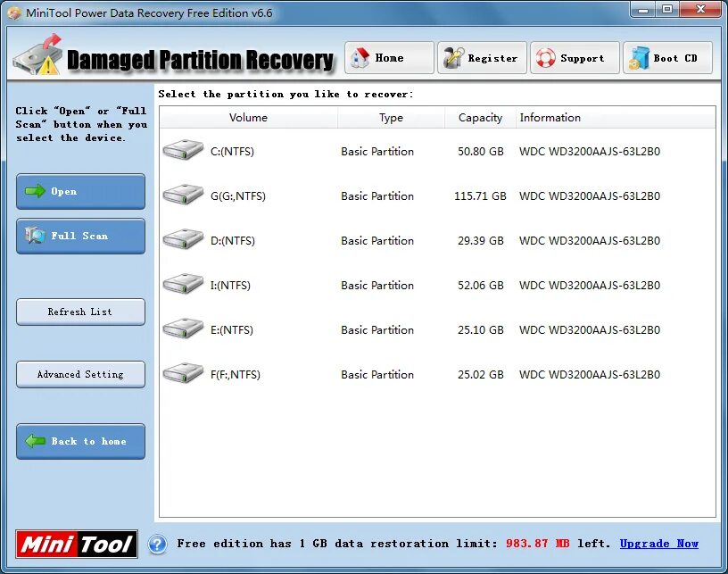Click the blue help question mark icon
This screenshot has height=574, width=728.
pos(157,544)
